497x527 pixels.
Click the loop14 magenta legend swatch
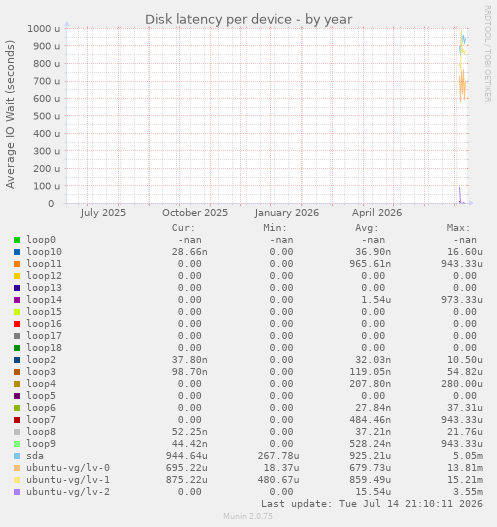click(x=17, y=300)
